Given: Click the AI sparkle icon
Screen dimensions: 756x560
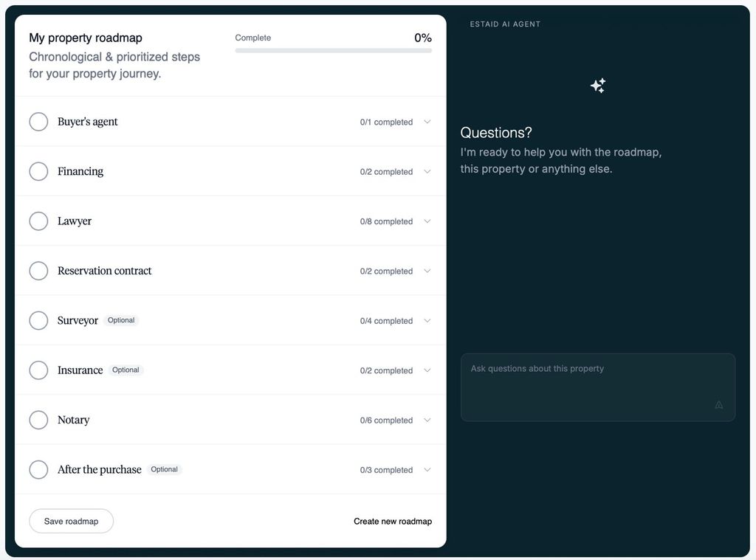Looking at the screenshot, I should click(x=598, y=86).
